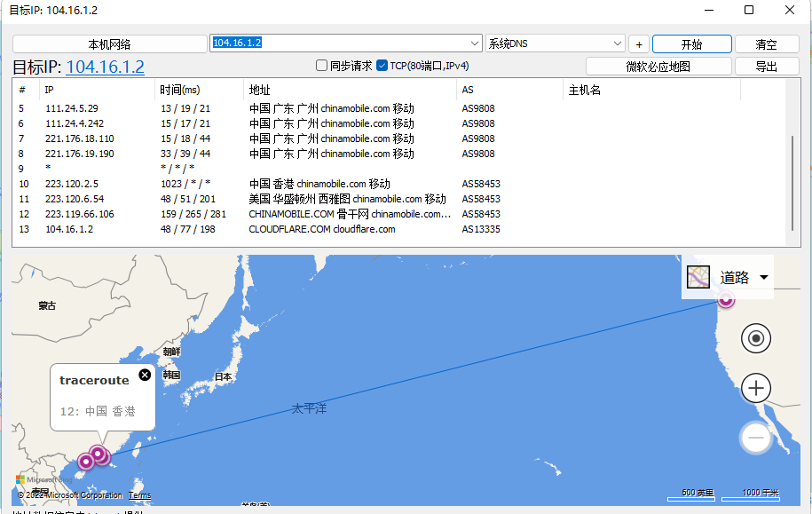Sort by the IP column header
Viewport: 812px width, 514px height.
[97, 90]
